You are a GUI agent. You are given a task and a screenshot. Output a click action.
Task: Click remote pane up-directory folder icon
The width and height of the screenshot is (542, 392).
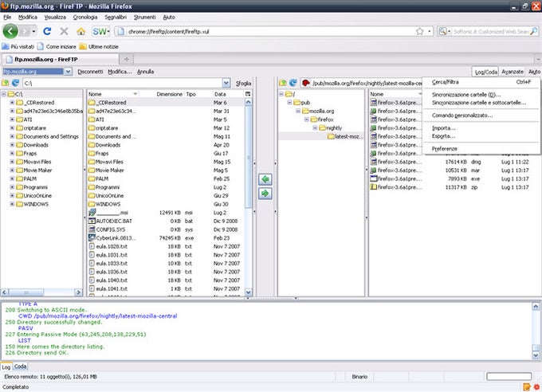click(283, 83)
